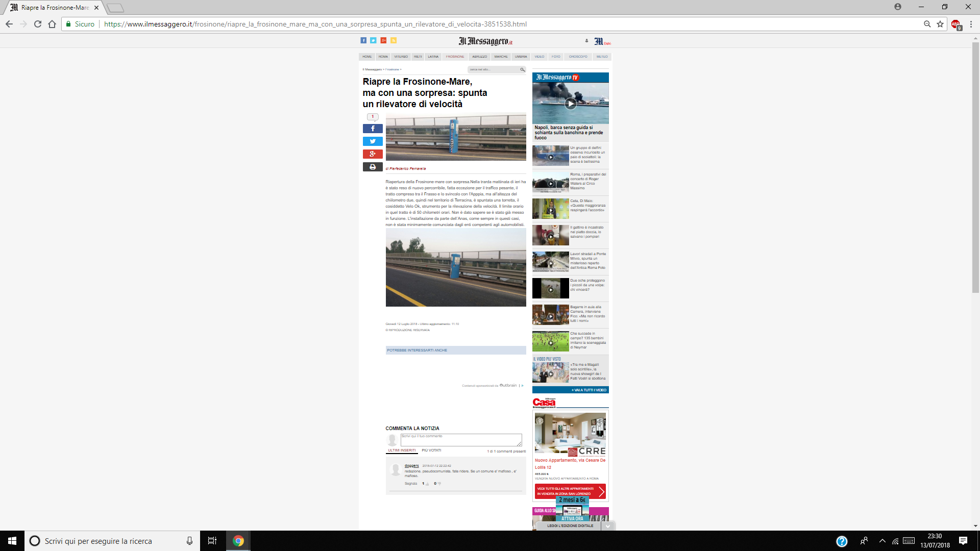The image size is (980, 551).
Task: Click LEGGI L'EDIZIONE DIGITALE button
Action: pyautogui.click(x=570, y=526)
